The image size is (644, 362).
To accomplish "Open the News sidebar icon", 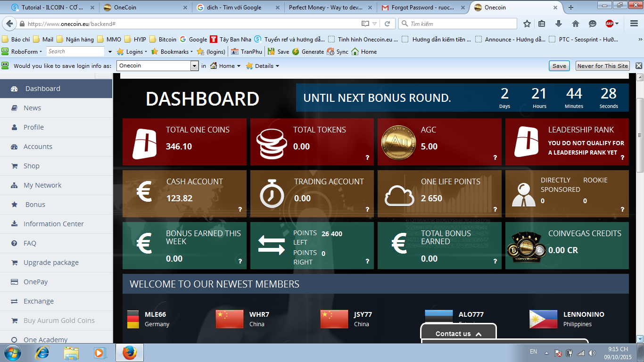I will coord(14,108).
